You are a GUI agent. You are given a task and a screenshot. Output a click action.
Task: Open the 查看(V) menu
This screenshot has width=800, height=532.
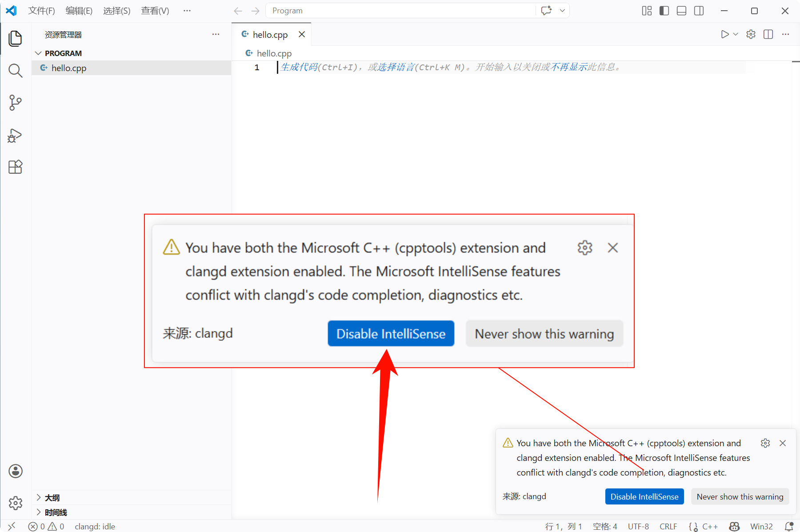coord(155,11)
